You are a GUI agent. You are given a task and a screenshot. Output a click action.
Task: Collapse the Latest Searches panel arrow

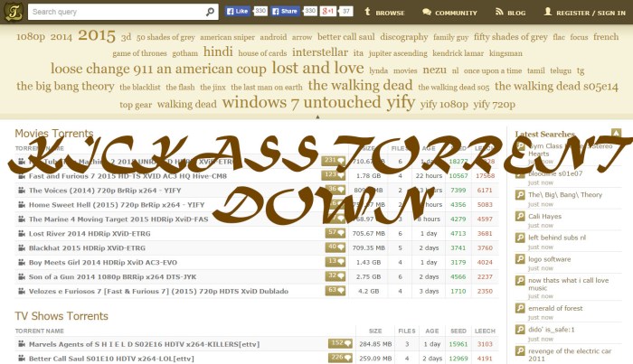click(616, 133)
